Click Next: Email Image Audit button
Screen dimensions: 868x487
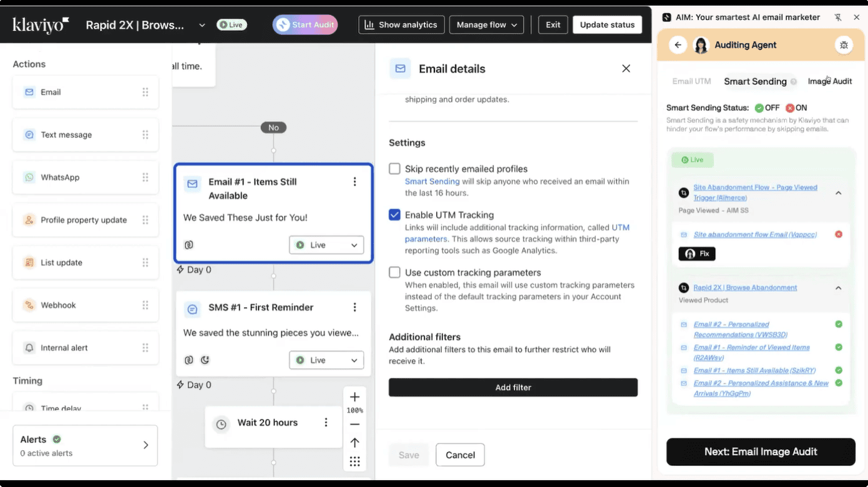(x=761, y=451)
